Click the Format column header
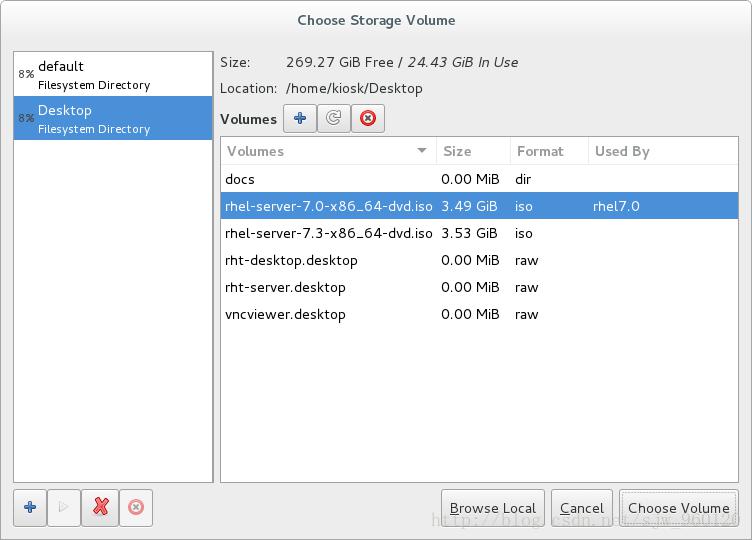Image resolution: width=752 pixels, height=540 pixels. pyautogui.click(x=540, y=152)
